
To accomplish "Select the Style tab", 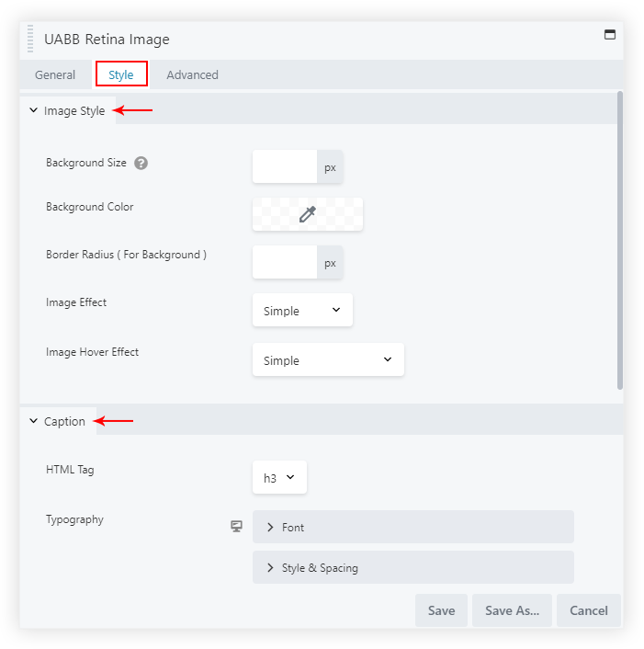I will pyautogui.click(x=121, y=75).
